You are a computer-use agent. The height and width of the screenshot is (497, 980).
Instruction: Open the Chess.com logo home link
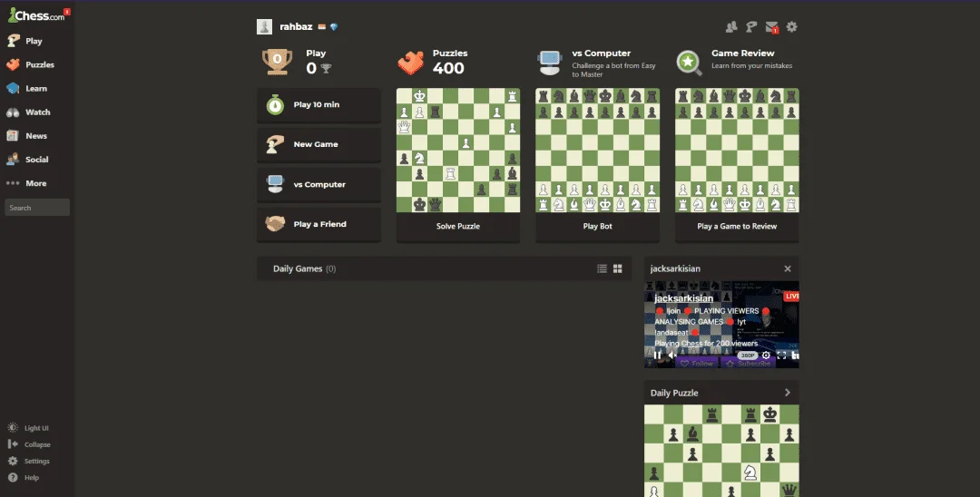point(35,16)
